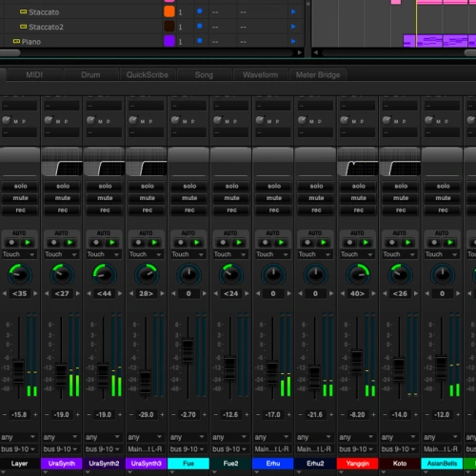Solo the Fue channel
476x476 pixels.
point(189,186)
